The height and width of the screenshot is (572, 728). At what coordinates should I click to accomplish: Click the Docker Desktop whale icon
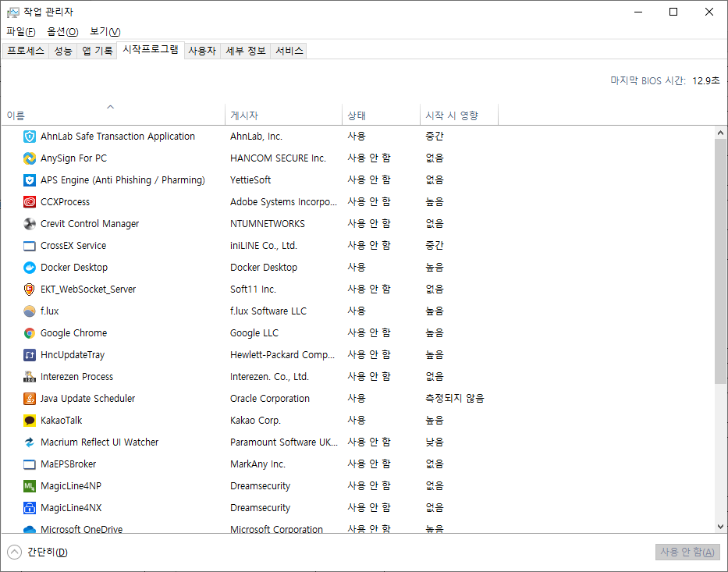[x=29, y=268]
